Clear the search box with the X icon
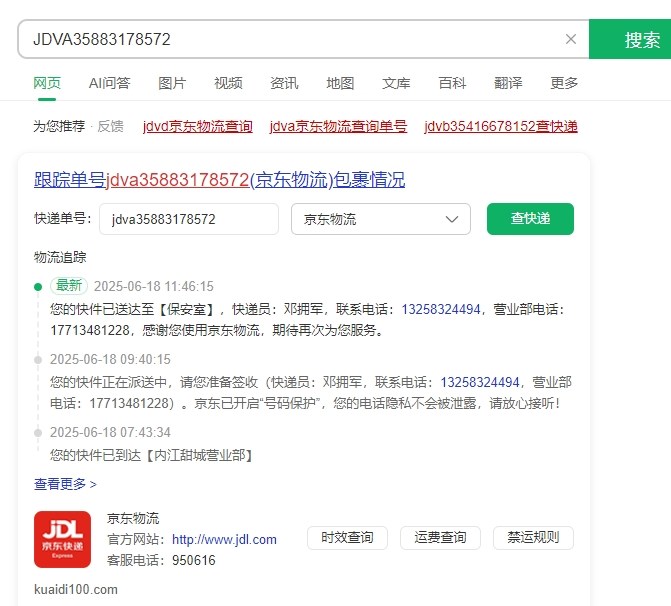The width and height of the screenshot is (671, 606). tap(570, 39)
